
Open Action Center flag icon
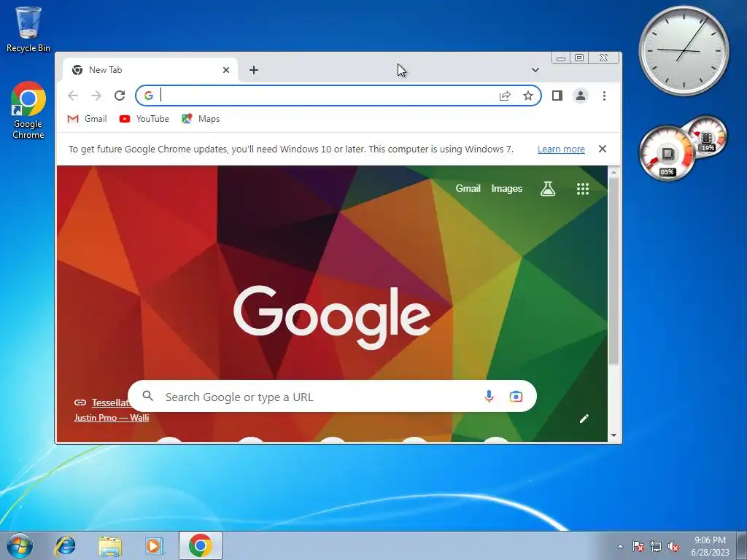coord(638,546)
